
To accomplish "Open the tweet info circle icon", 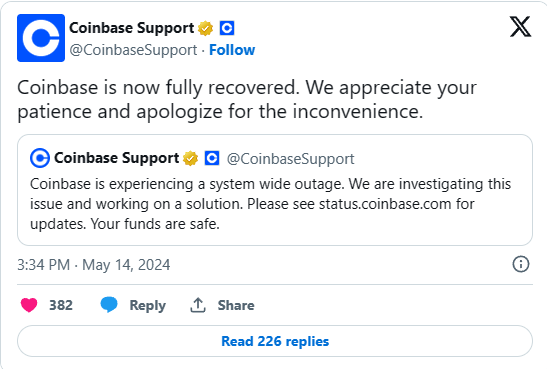I will tap(521, 264).
